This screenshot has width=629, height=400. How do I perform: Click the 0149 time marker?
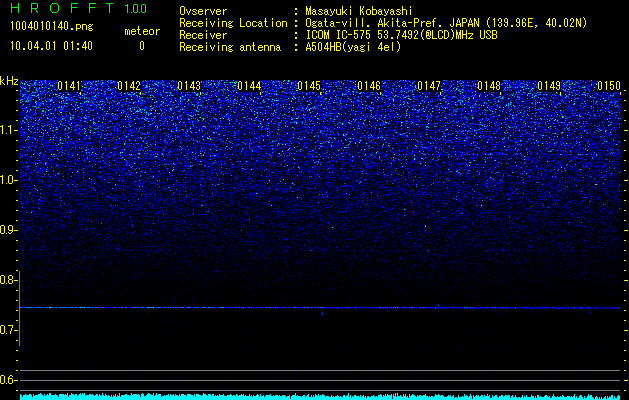click(x=549, y=86)
